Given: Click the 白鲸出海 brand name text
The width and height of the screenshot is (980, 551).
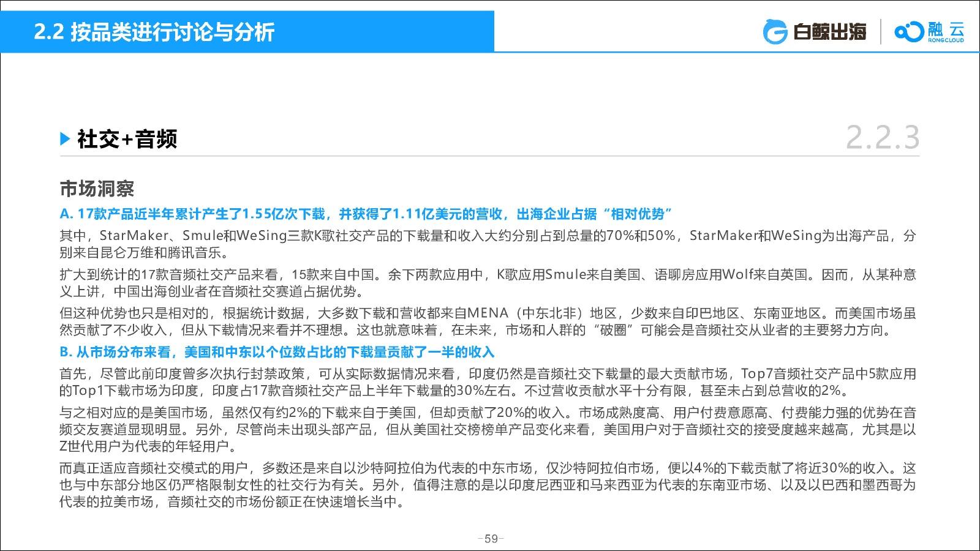Looking at the screenshot, I should point(829,32).
